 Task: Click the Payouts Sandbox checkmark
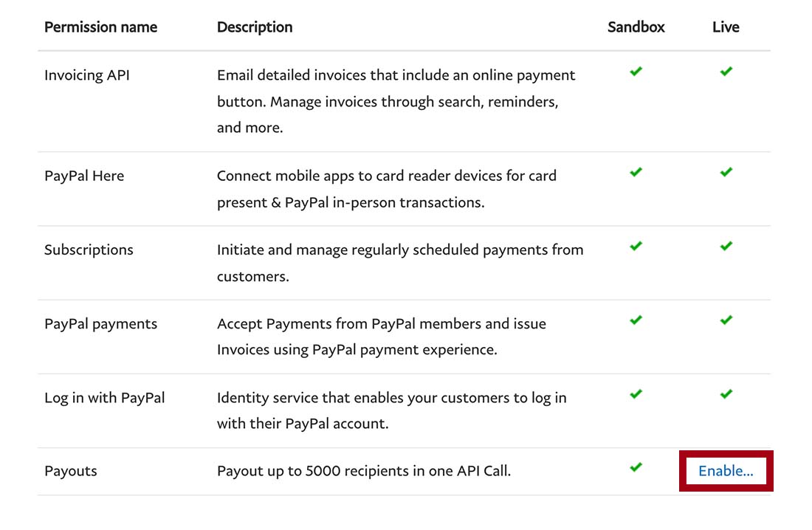coord(636,467)
